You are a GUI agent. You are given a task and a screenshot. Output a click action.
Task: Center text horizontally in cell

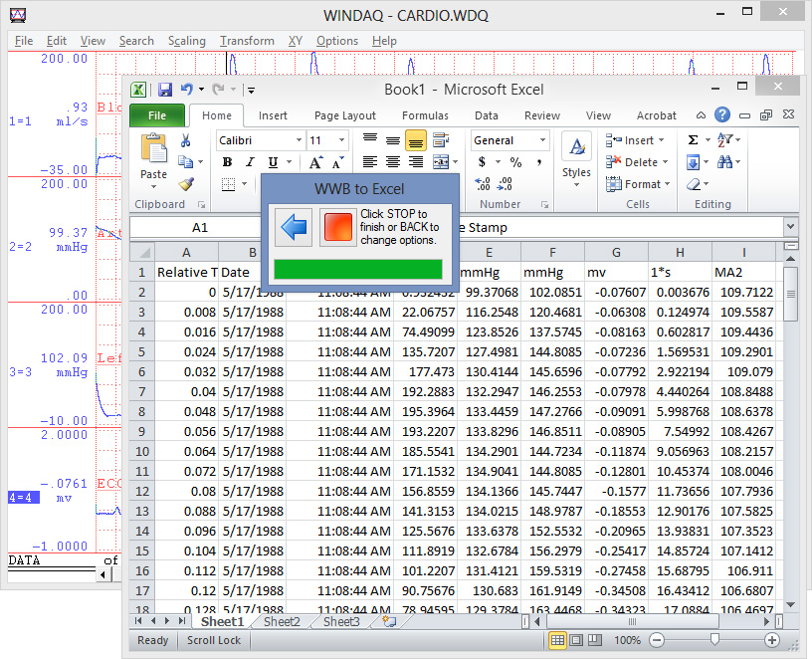pos(393,162)
